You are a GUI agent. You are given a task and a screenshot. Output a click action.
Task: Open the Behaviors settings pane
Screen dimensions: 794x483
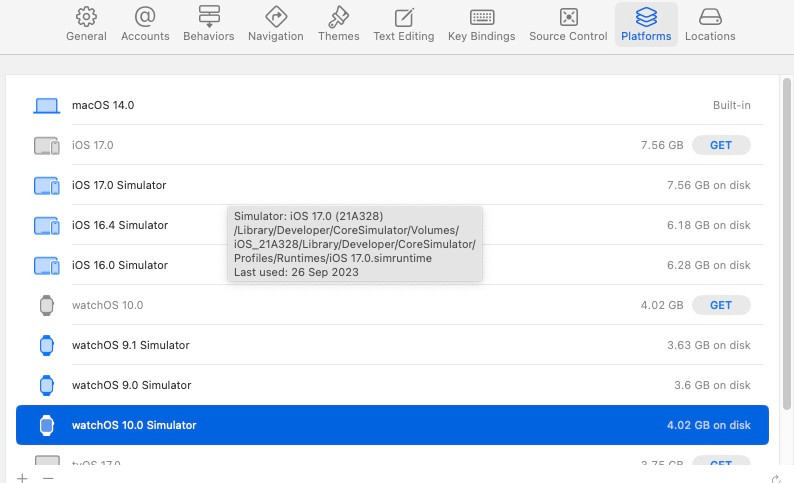pyautogui.click(x=208, y=17)
